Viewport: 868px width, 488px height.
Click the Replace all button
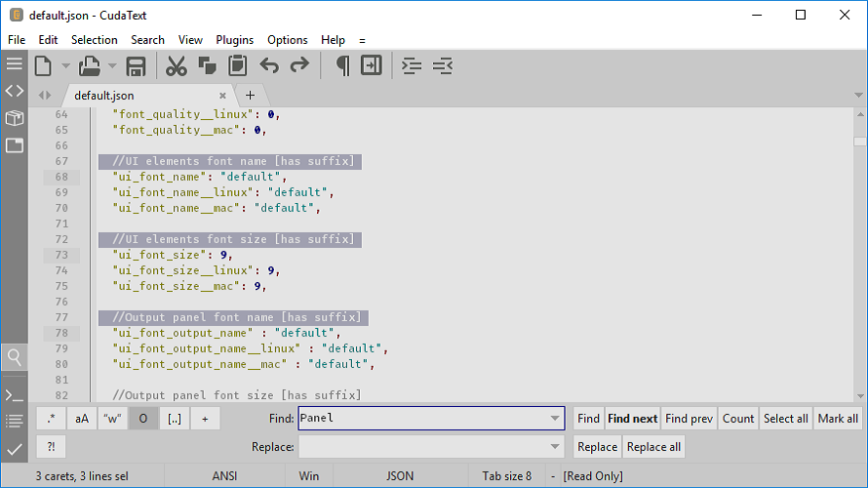653,446
